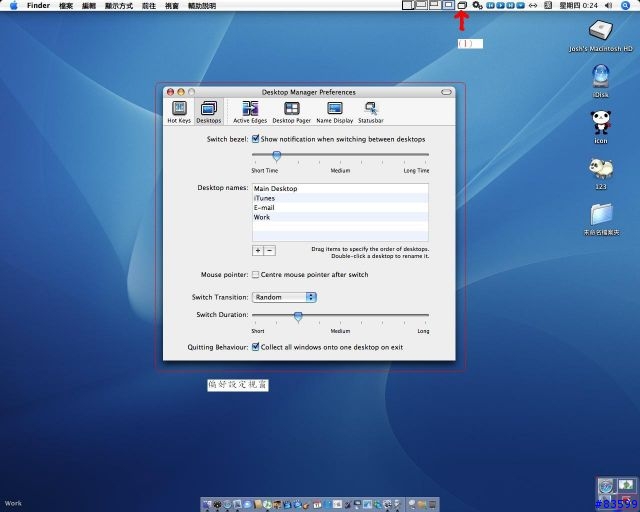Open Desktop Manager status menu icon

[462, 5]
